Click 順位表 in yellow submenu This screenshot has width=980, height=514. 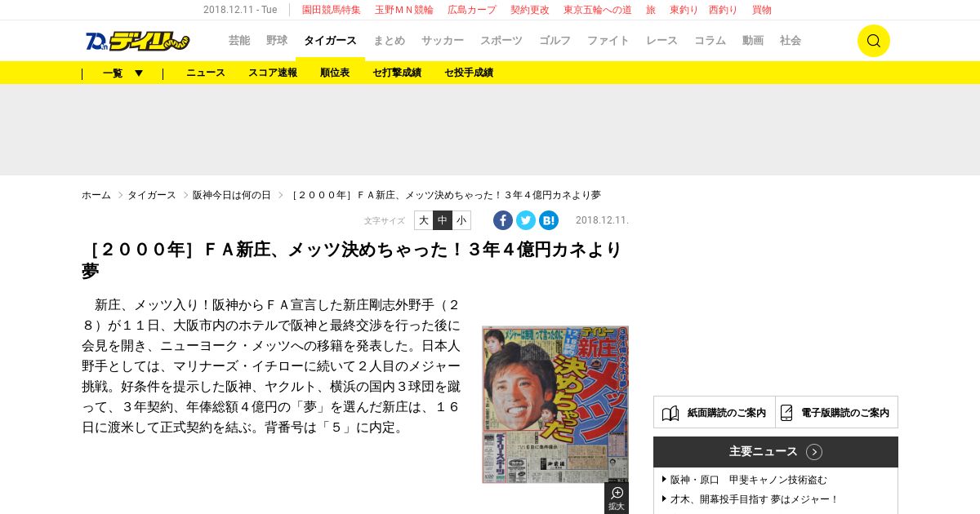(x=335, y=73)
